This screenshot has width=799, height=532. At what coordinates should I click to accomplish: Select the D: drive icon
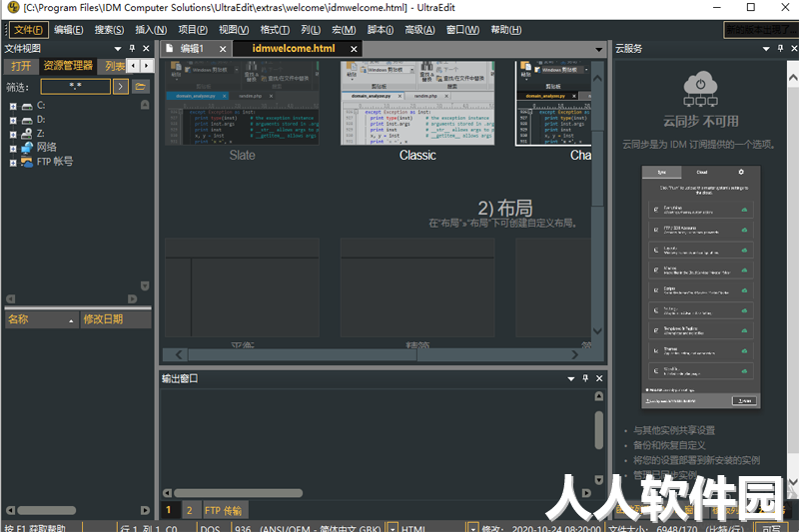[x=27, y=120]
